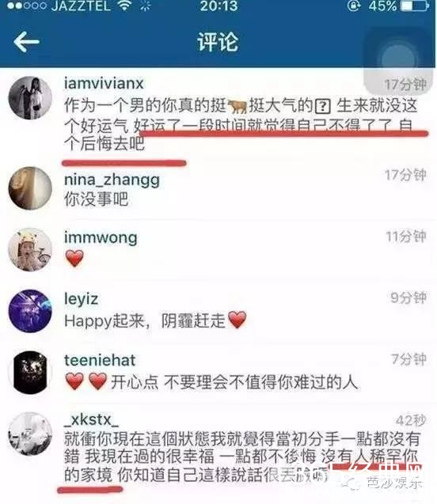Image resolution: width=437 pixels, height=504 pixels.
Task: Tap the rotation lock status icon
Action: point(354,6)
